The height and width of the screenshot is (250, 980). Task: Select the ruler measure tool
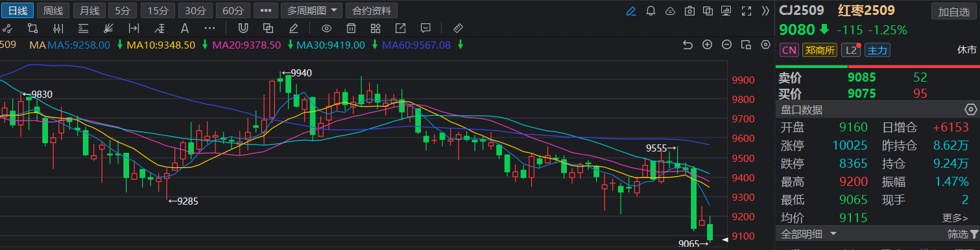[x=458, y=28]
